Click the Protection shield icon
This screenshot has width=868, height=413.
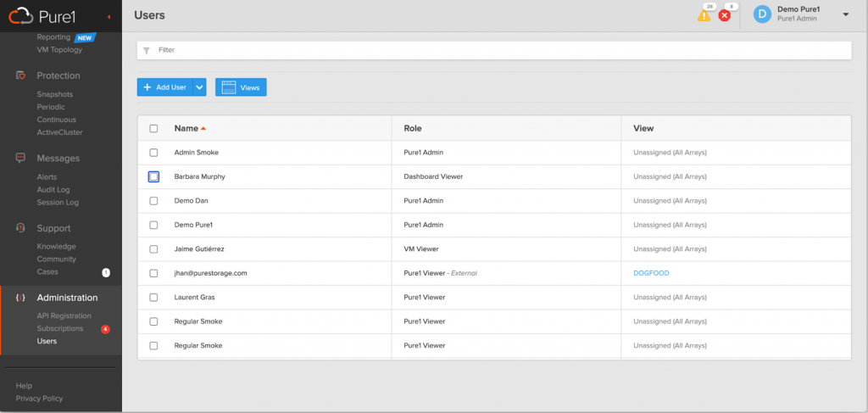pos(20,75)
